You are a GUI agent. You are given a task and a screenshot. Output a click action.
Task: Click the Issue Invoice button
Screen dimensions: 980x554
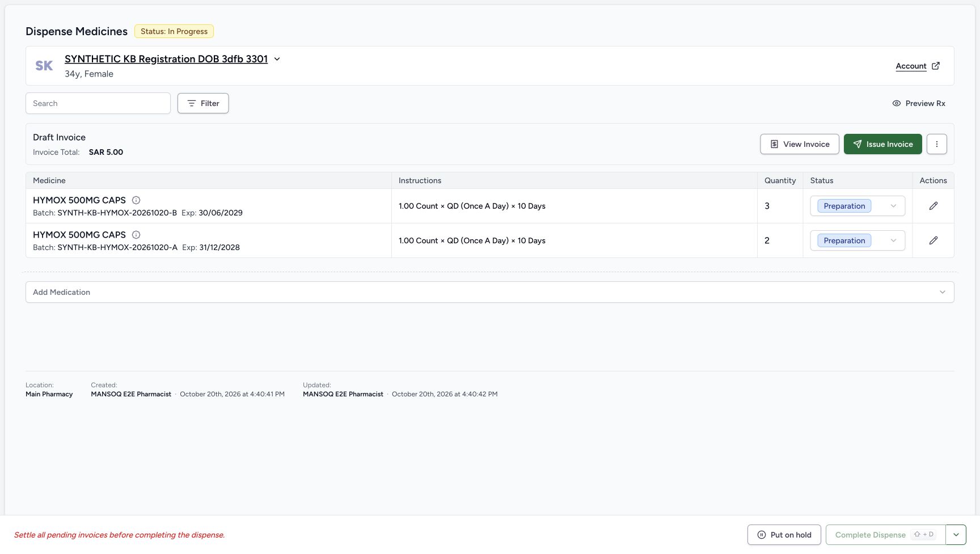[x=883, y=144]
